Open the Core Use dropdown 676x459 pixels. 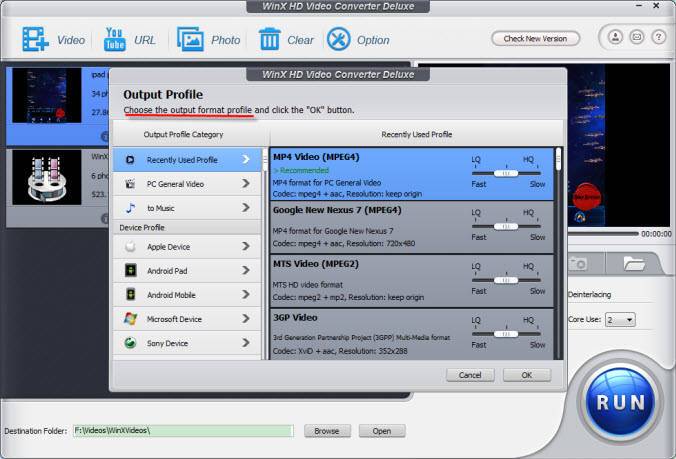620,320
